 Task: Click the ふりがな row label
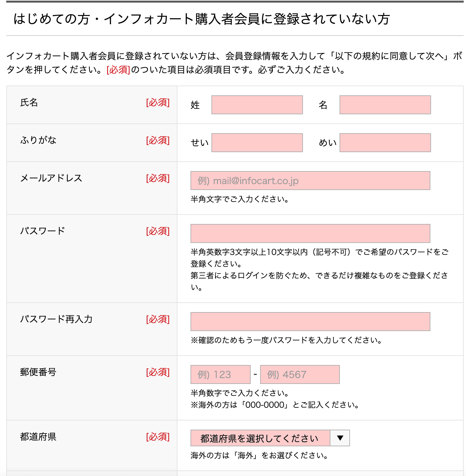tap(38, 140)
